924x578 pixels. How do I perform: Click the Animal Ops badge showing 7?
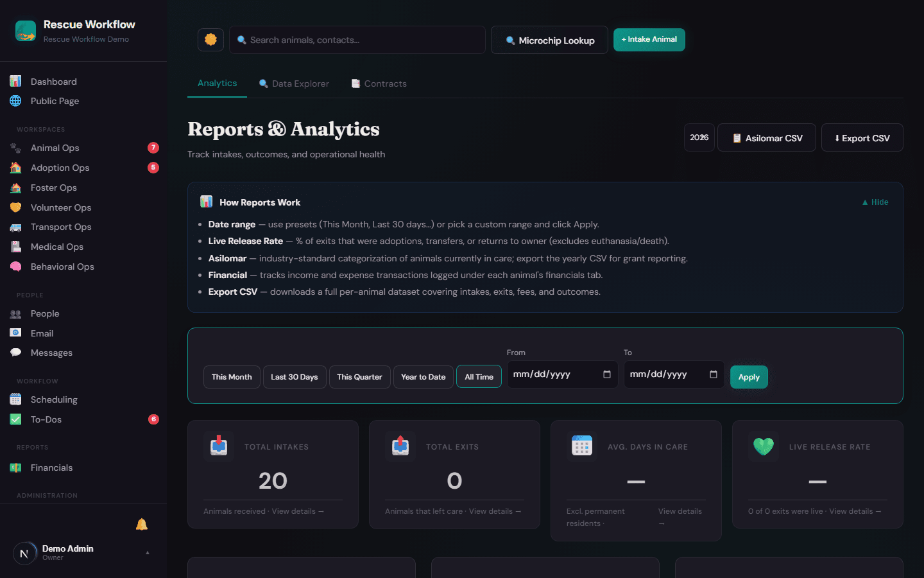(x=153, y=148)
